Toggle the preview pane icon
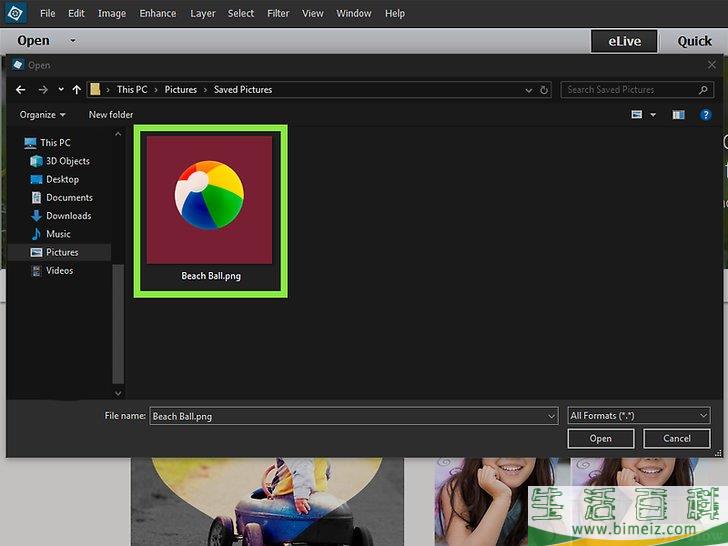 click(x=679, y=115)
